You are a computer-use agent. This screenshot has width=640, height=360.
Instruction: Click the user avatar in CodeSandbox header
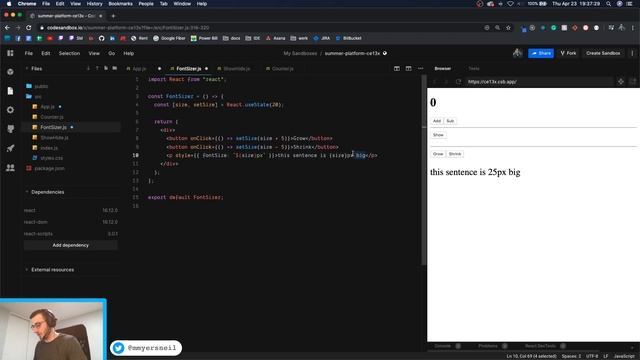517,53
